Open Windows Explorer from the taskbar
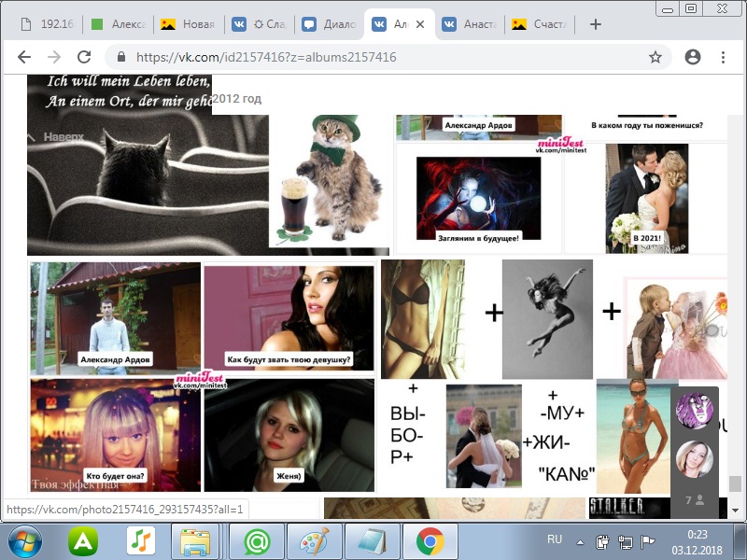 (195, 541)
